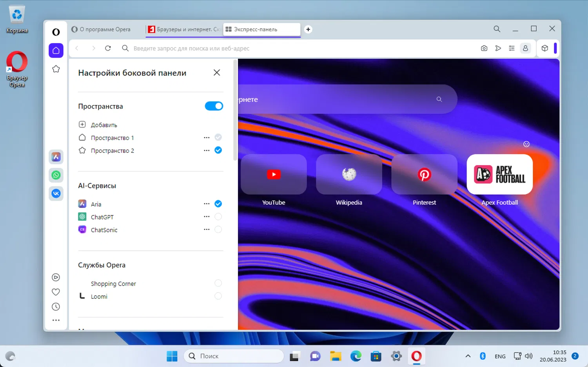Search open tabs with the magnifier icon

pos(497,29)
